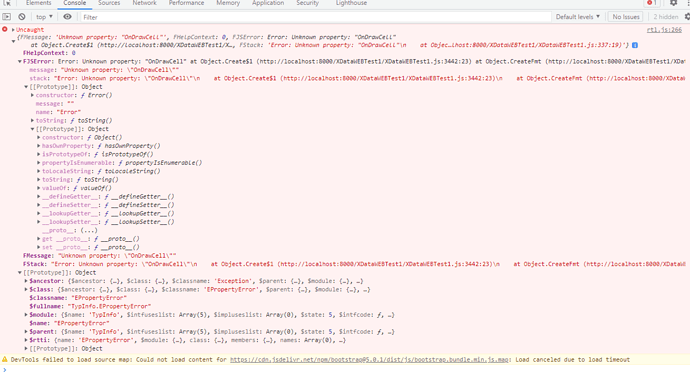Clear the console with the ban icon
The width and height of the screenshot is (690, 379).
22,17
